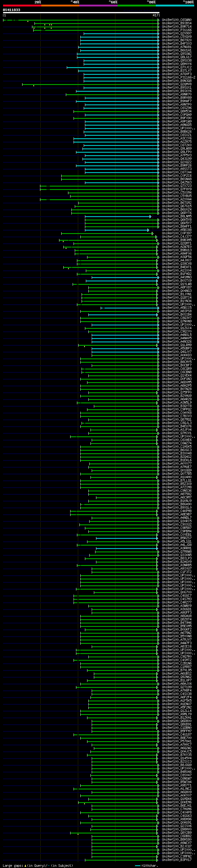Click the UniRef100_B9B3M5 label

tap(176, 240)
